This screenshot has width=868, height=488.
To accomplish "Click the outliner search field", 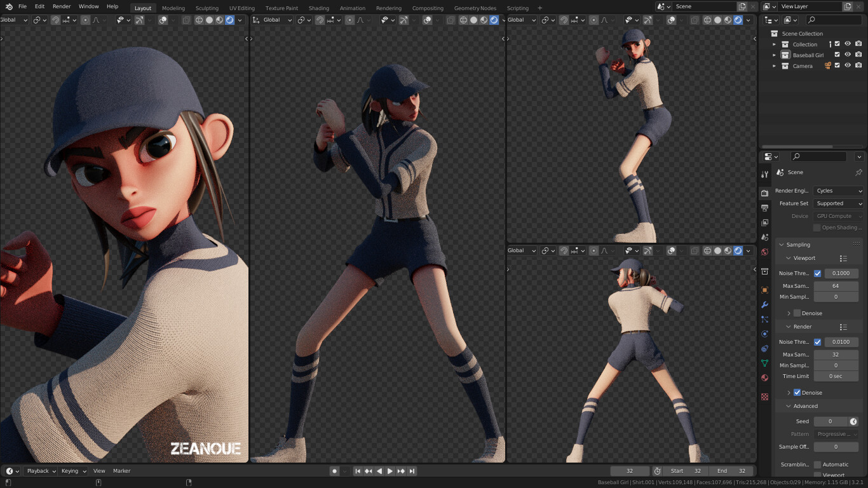I will pyautogui.click(x=834, y=20).
